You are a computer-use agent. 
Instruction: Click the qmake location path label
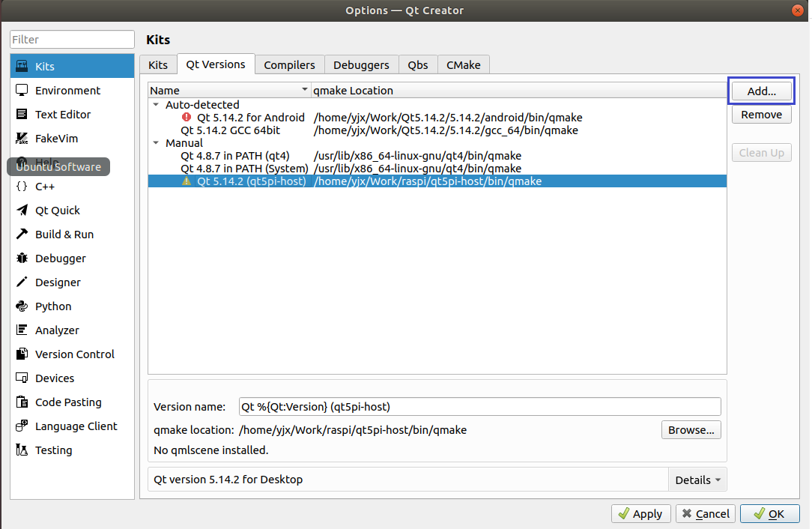coord(353,430)
